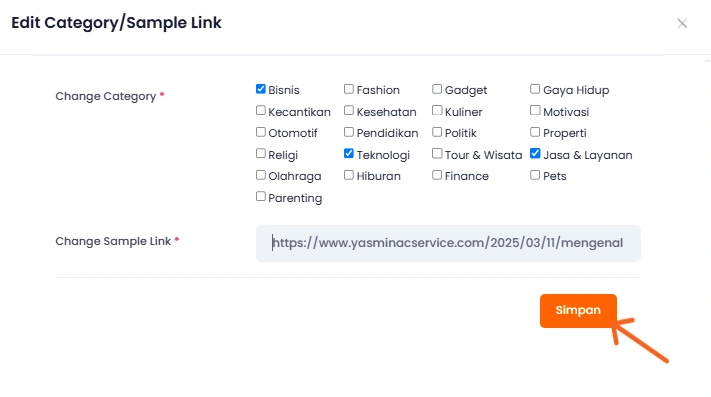711x397 pixels.
Task: Close the Edit Category dialog
Action: (x=682, y=24)
